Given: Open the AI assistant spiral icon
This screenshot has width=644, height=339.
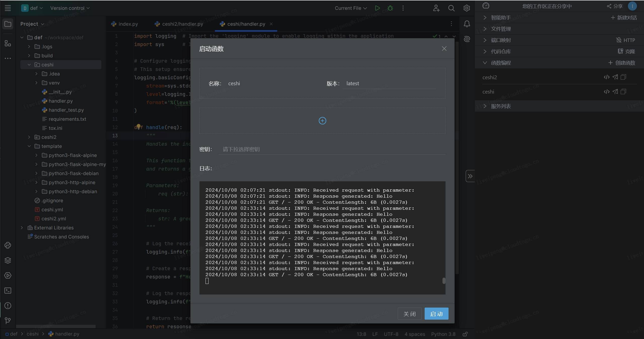Looking at the screenshot, I should [x=467, y=39].
